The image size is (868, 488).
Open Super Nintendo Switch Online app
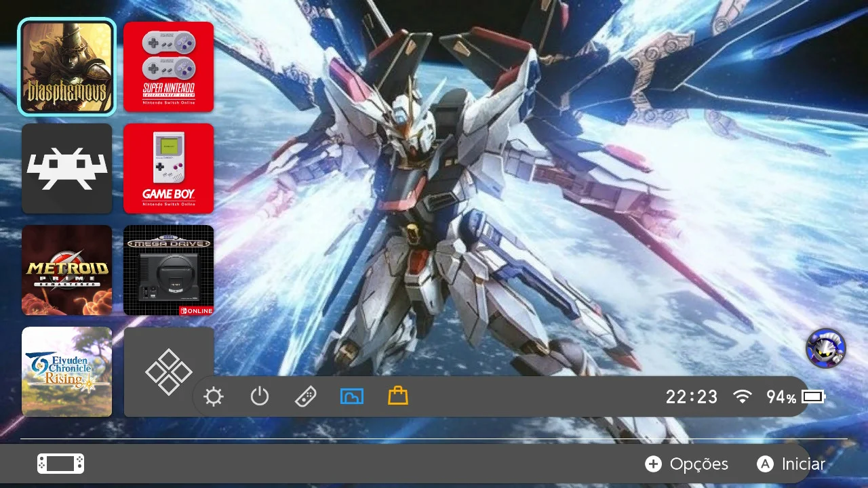[x=169, y=67]
